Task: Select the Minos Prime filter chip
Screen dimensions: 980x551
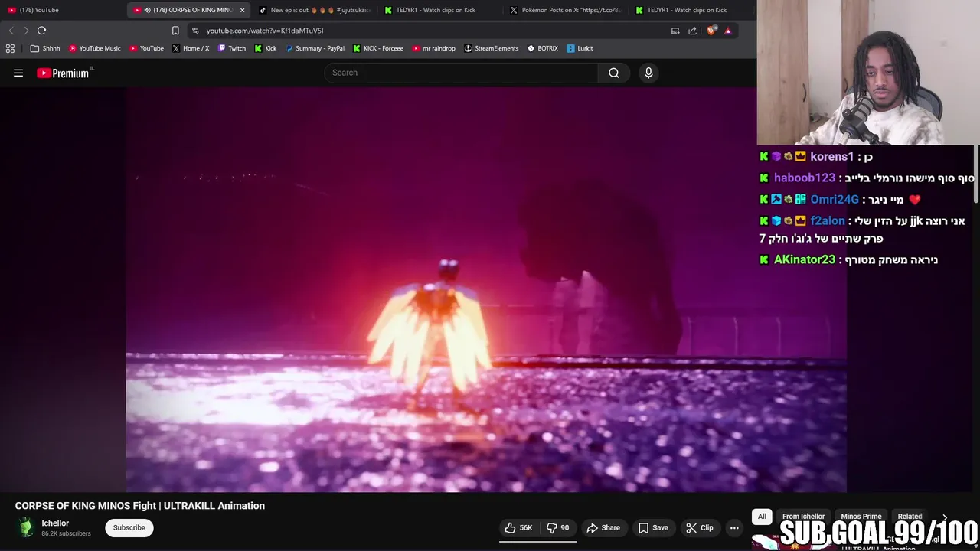Action: 861,517
